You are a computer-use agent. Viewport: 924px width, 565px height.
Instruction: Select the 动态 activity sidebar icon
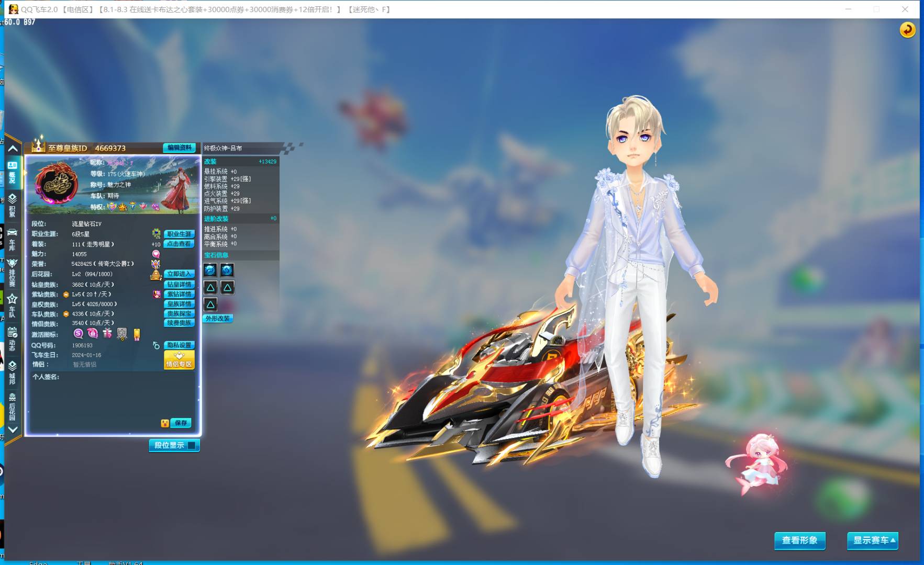point(12,338)
